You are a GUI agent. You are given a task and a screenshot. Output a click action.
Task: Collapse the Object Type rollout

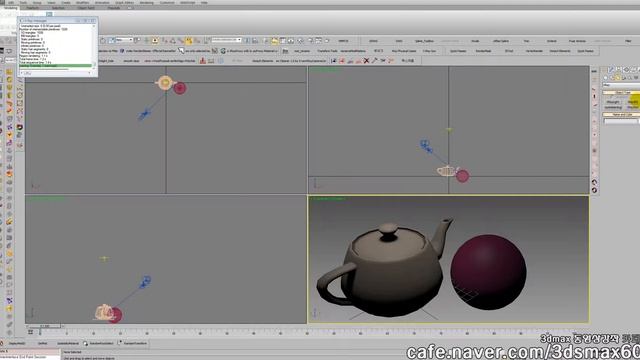click(621, 92)
